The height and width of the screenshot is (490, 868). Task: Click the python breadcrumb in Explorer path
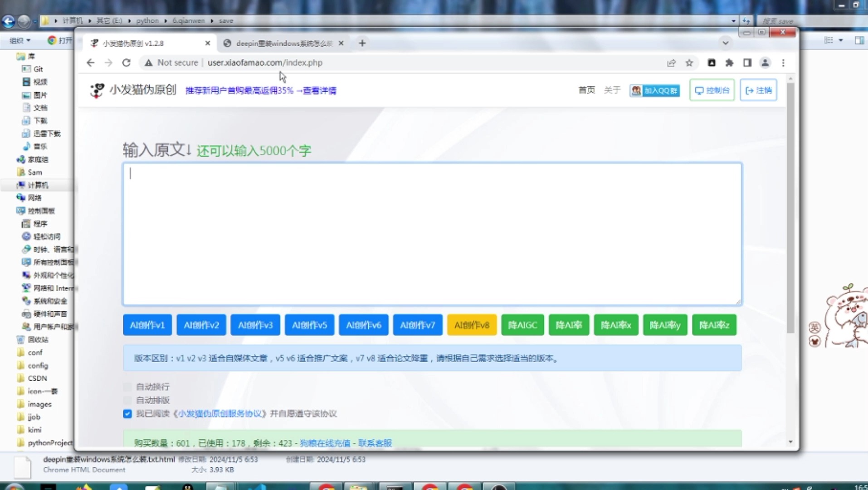click(x=147, y=21)
